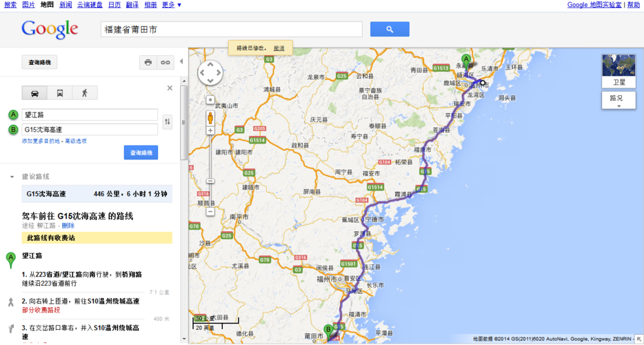Open 高级选项 advanced options link

click(x=76, y=141)
